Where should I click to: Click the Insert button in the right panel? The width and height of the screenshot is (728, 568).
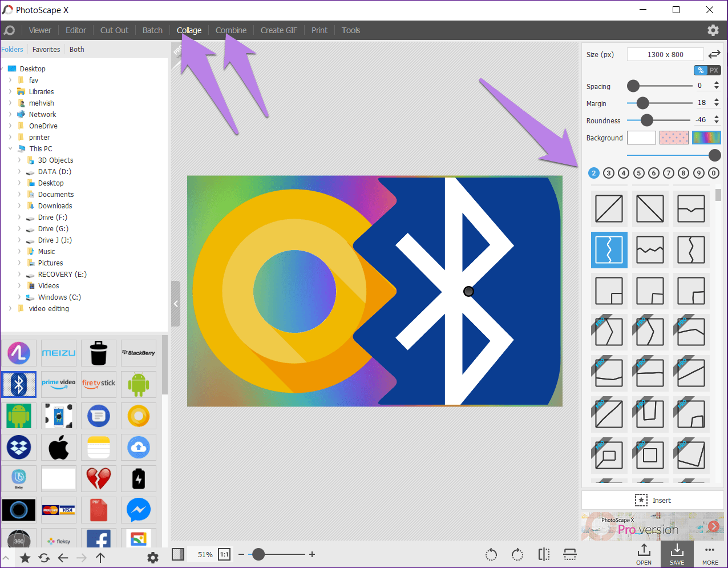click(x=652, y=499)
